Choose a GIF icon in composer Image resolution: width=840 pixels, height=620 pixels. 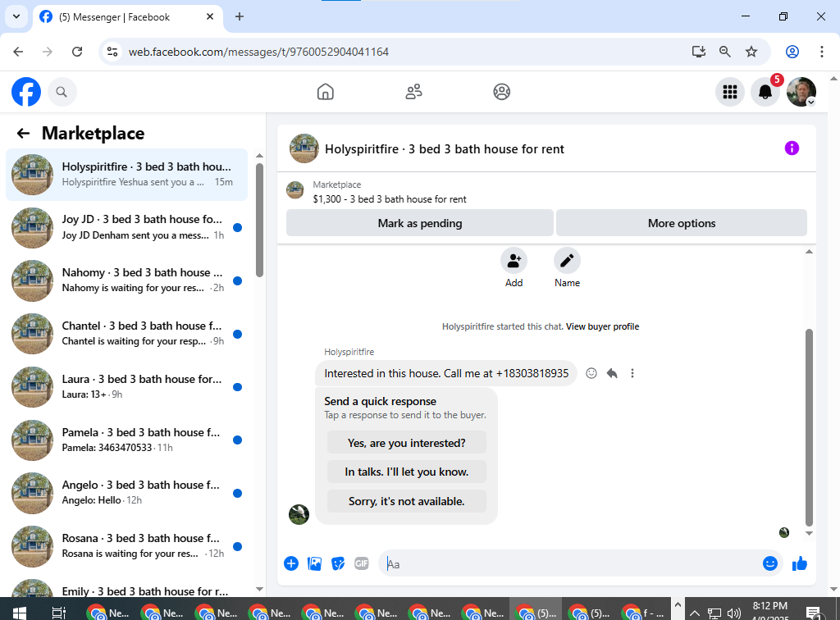click(x=362, y=563)
